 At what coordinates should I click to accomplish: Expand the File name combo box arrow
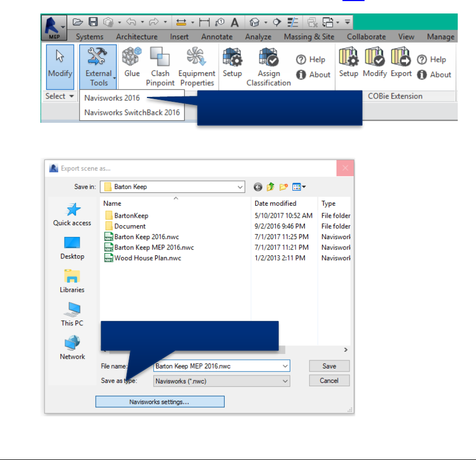(285, 366)
